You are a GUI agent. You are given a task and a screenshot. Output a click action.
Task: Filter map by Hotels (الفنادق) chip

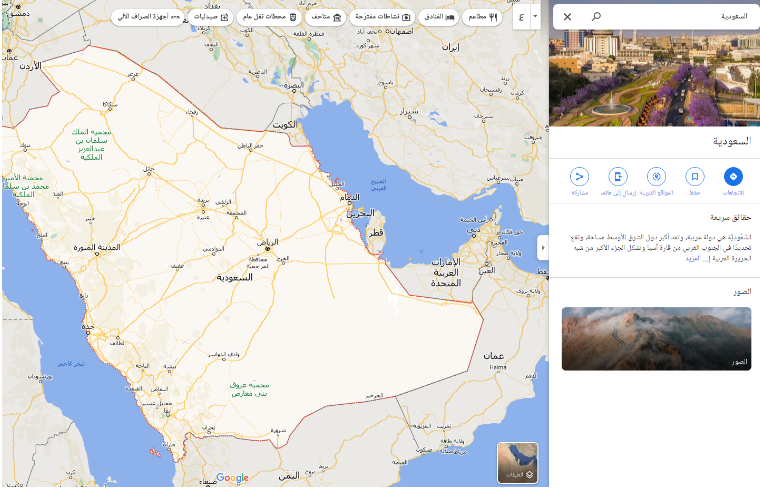pos(439,17)
